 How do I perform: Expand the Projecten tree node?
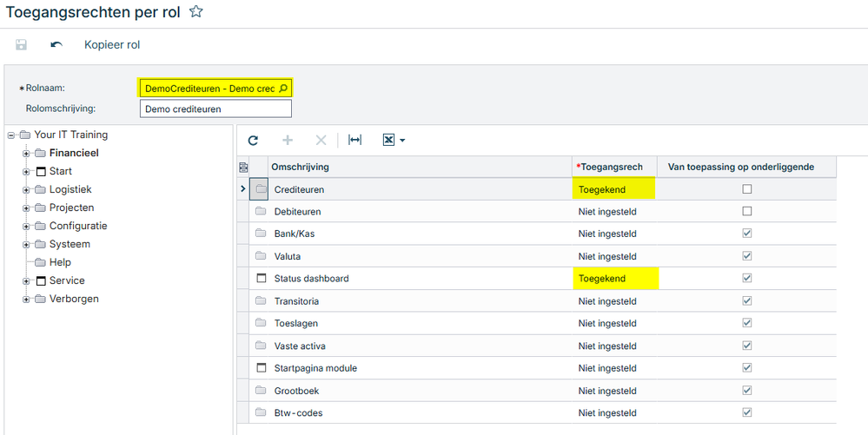click(26, 208)
